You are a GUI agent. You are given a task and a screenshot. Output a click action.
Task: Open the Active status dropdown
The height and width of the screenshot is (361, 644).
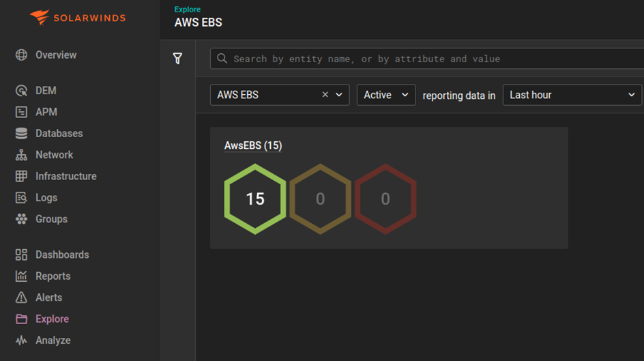pos(386,95)
